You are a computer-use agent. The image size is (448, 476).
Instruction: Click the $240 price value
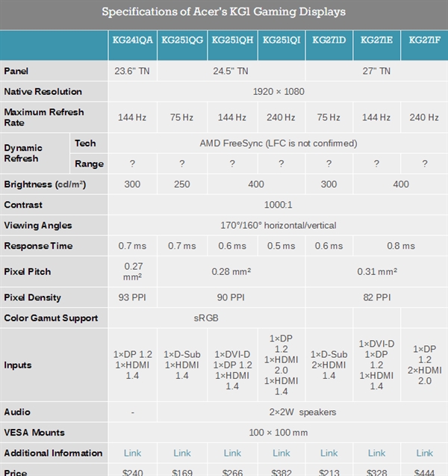tap(132, 471)
